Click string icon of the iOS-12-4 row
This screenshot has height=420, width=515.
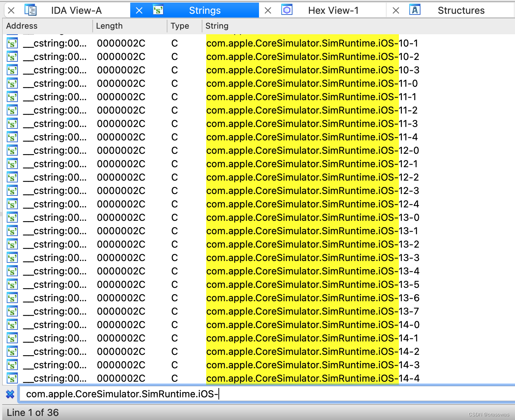(x=12, y=204)
